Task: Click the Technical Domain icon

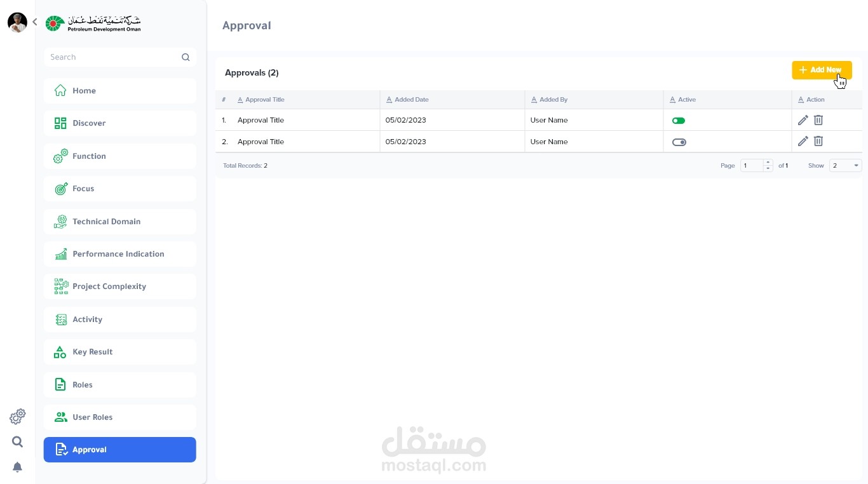Action: click(60, 222)
